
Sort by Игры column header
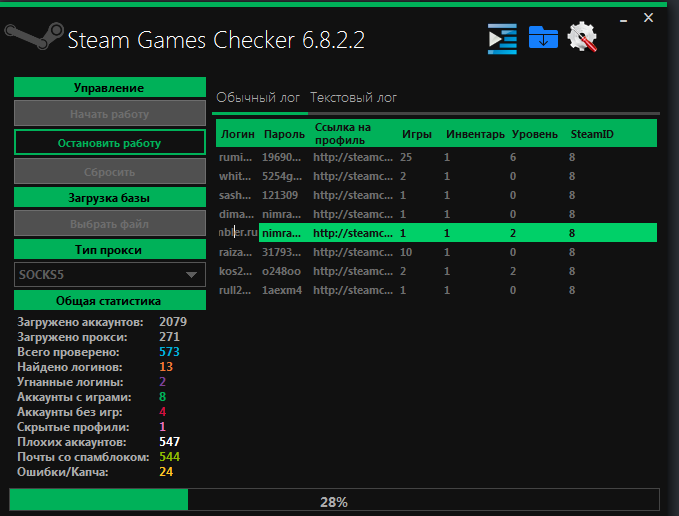[x=417, y=134]
